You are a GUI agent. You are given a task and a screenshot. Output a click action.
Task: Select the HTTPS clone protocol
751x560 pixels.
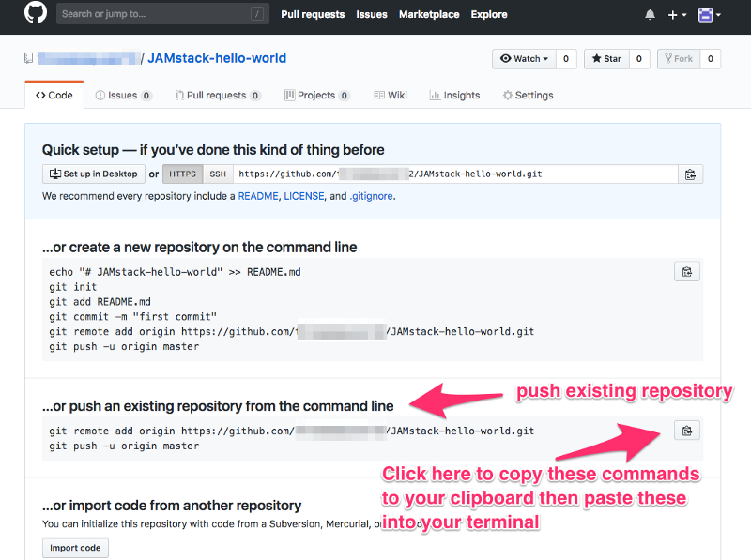tap(182, 174)
